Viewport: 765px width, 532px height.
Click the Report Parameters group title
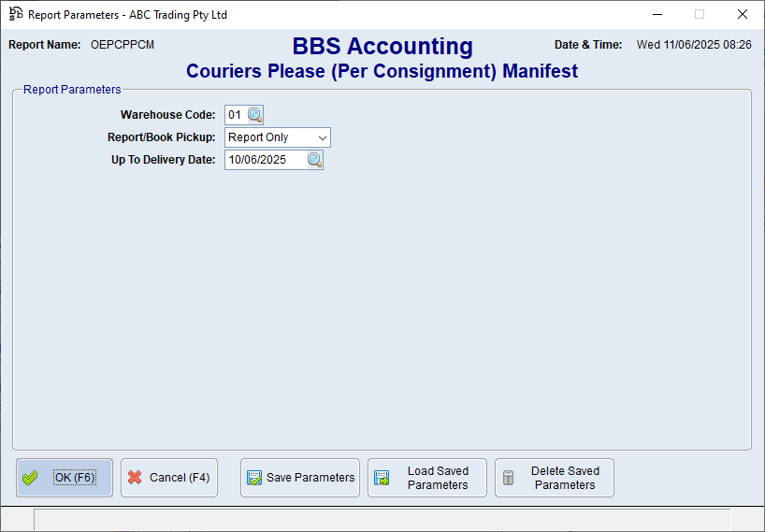72,90
